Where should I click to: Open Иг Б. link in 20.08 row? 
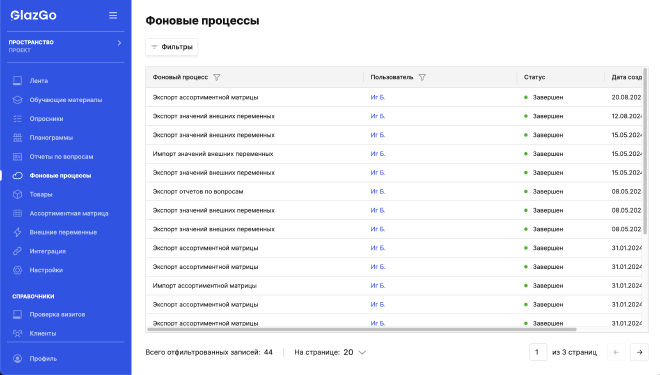[378, 97]
